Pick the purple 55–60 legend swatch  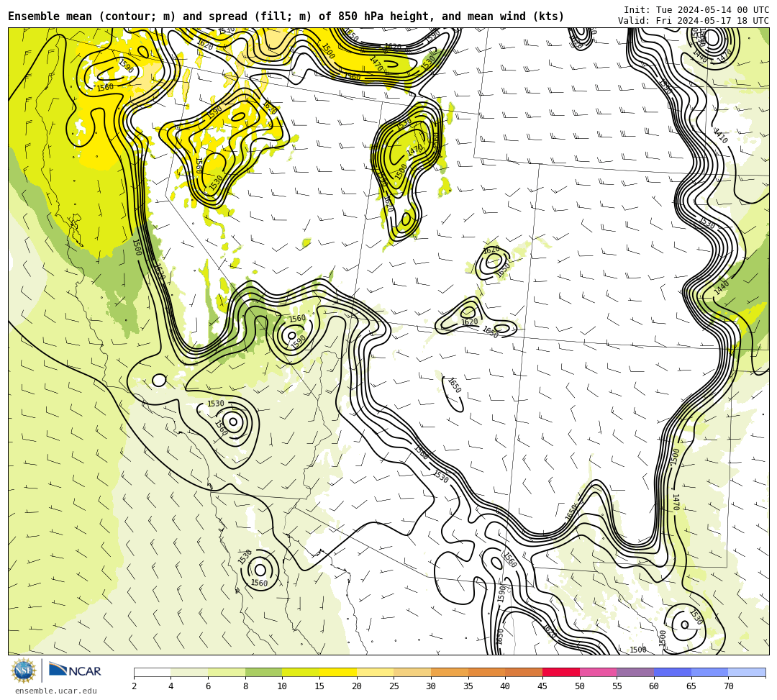635,672
